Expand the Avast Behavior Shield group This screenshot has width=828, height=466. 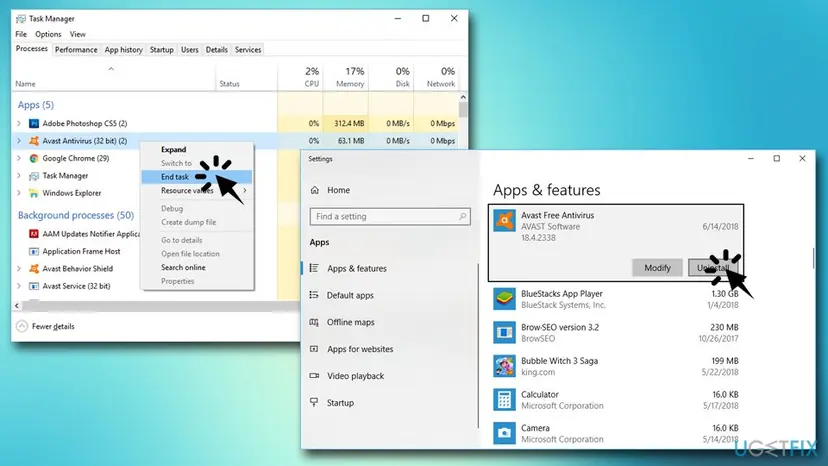(19, 268)
